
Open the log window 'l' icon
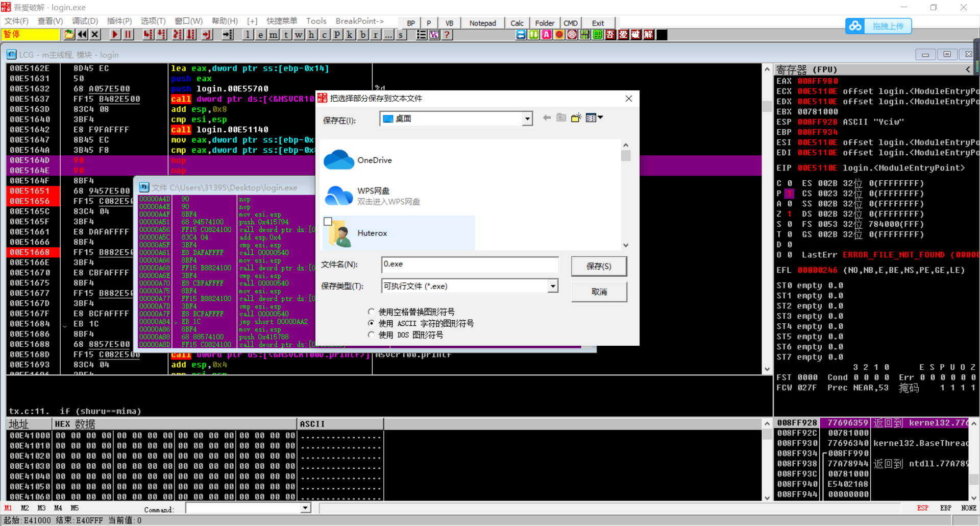tap(248, 35)
